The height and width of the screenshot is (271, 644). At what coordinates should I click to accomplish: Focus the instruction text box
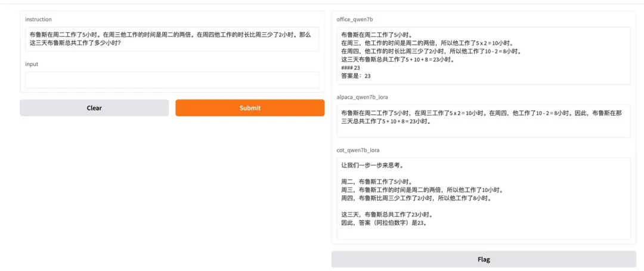[x=172, y=39]
